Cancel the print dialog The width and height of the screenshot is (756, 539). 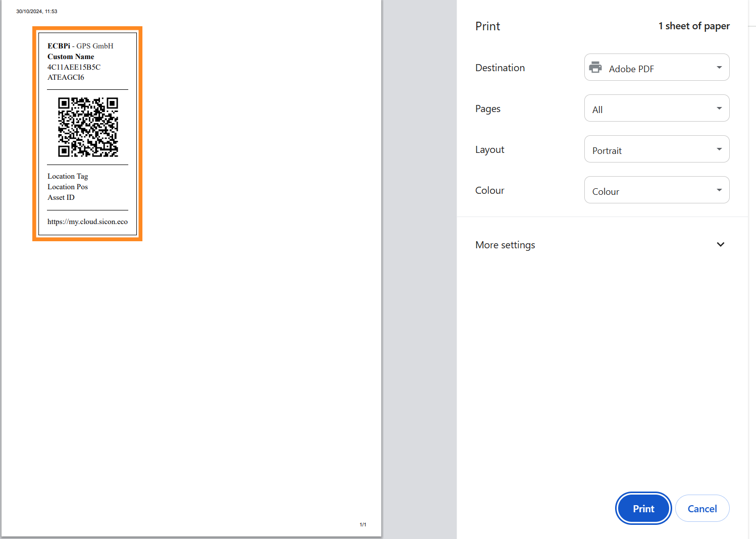[x=701, y=509]
